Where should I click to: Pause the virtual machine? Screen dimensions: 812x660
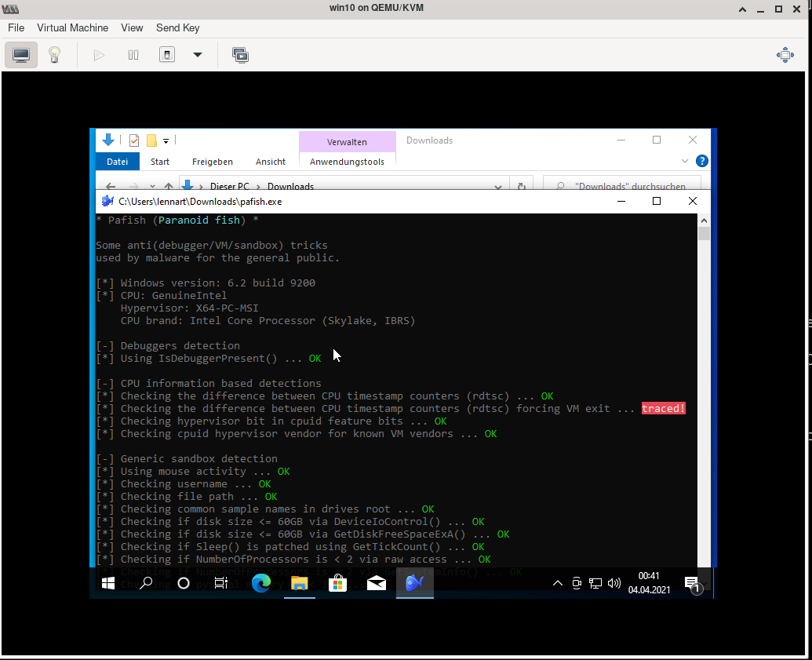(x=133, y=55)
